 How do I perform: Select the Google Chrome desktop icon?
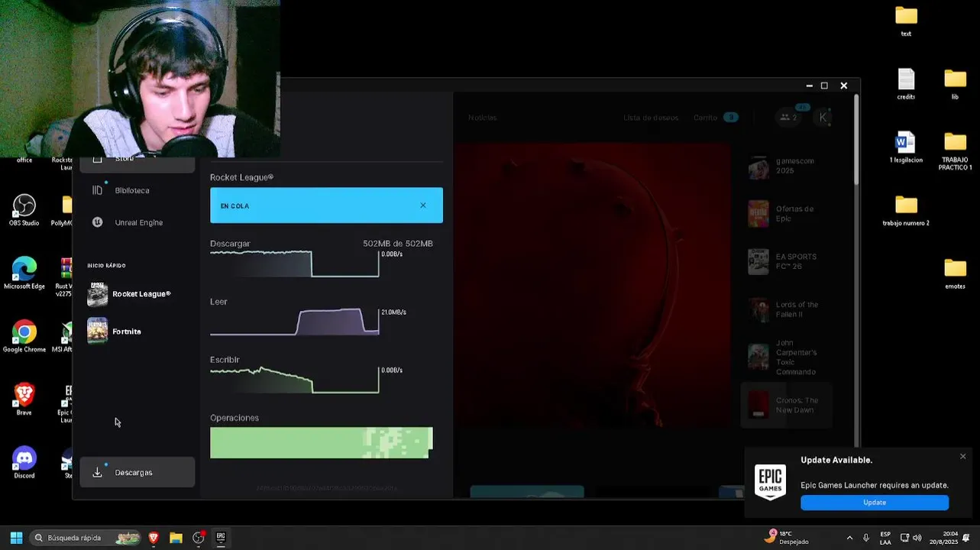[x=24, y=336]
